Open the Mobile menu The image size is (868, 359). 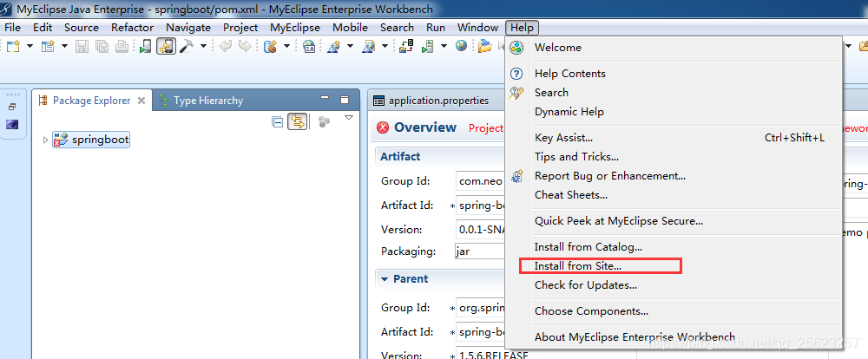tap(350, 27)
